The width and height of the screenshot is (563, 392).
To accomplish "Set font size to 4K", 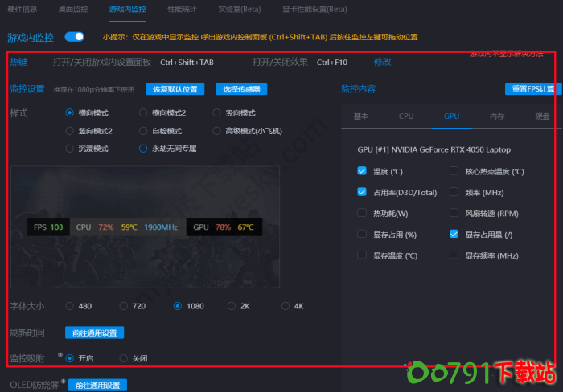I will point(286,306).
